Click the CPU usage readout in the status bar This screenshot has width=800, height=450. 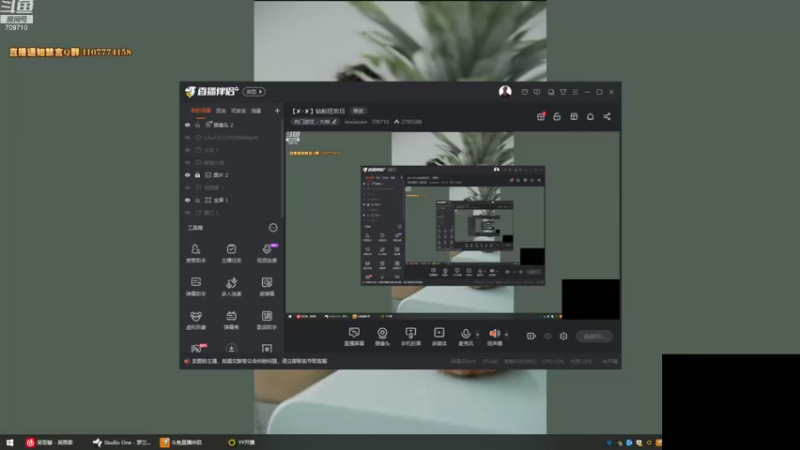click(553, 361)
